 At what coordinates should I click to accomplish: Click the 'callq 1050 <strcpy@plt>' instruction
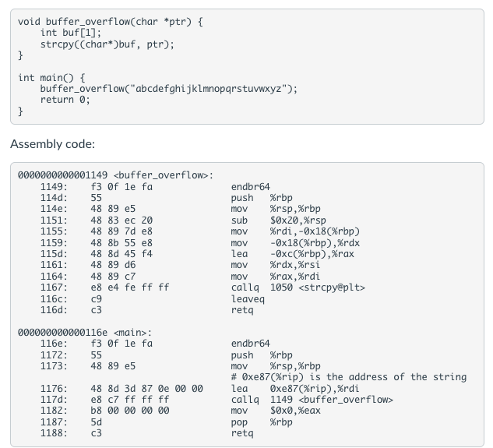click(x=298, y=287)
